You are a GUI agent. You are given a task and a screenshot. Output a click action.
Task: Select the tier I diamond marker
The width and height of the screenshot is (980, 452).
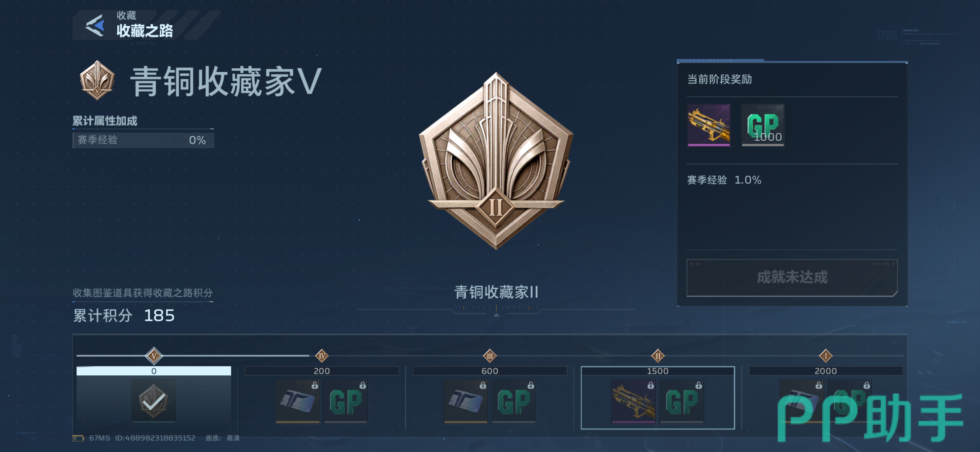tap(826, 356)
